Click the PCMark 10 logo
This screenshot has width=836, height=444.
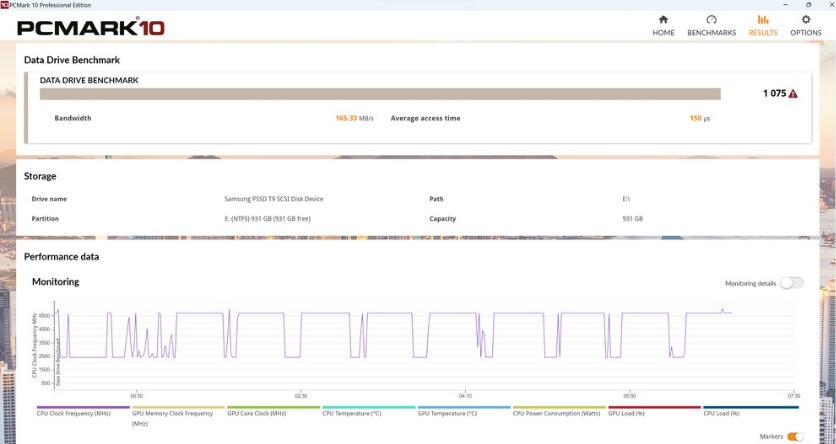click(91, 28)
